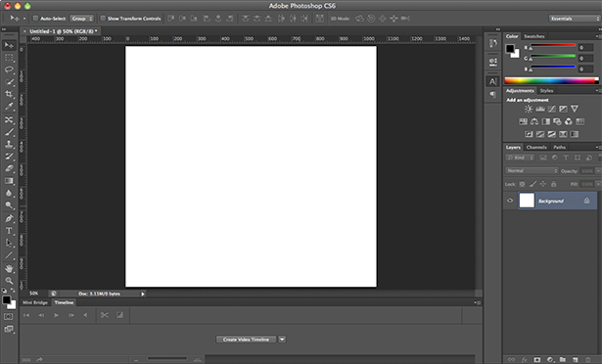Screen dimensions: 602x364
Task: Select the Line shape tool
Action: click(x=9, y=255)
